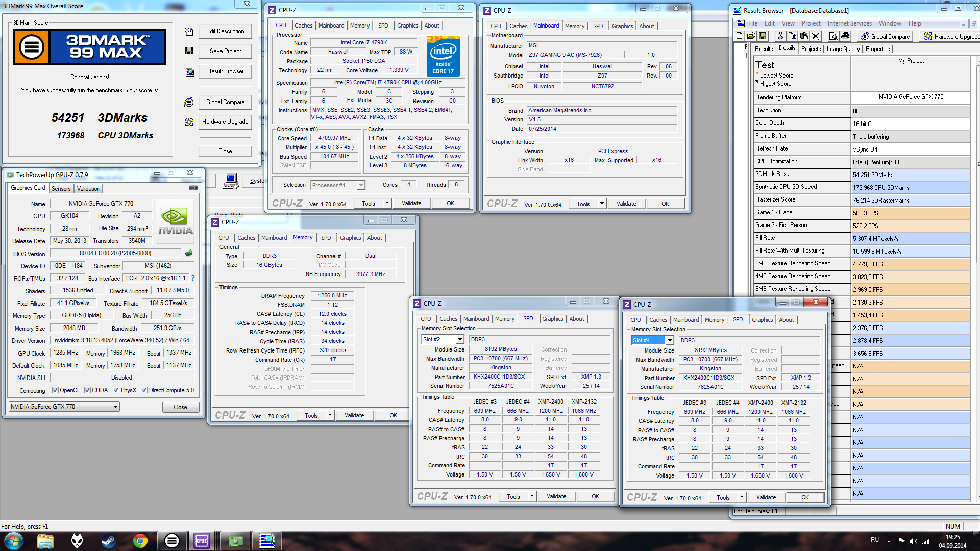Open the File menu in Result Browser
Image resolution: width=980 pixels, height=551 pixels.
click(753, 23)
